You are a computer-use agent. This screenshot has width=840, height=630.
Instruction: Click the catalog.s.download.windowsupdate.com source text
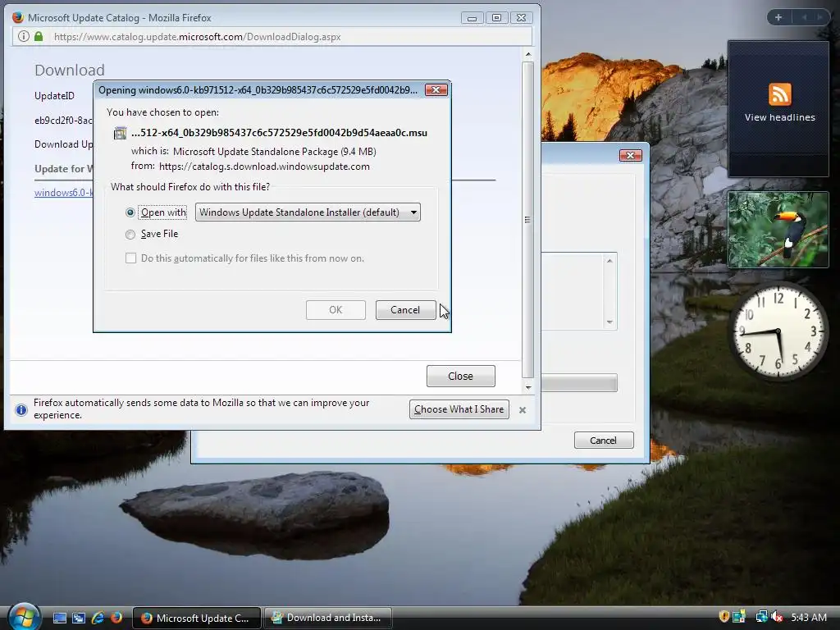coord(264,167)
